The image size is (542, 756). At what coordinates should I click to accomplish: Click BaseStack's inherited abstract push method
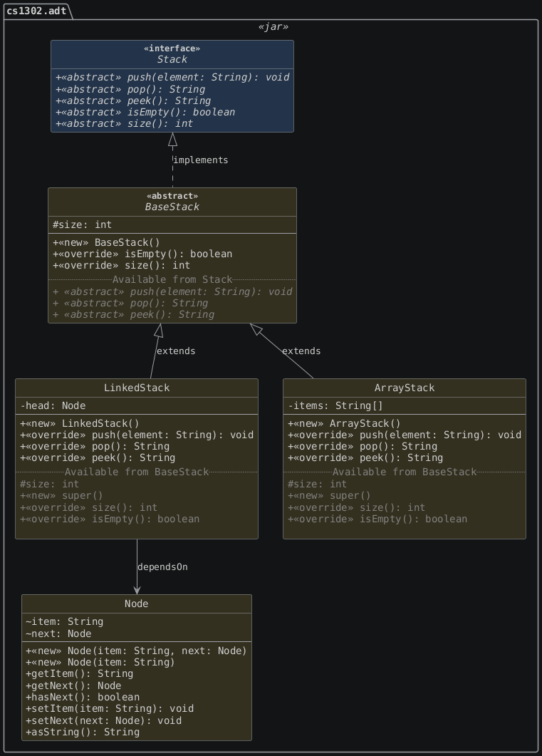(x=172, y=291)
